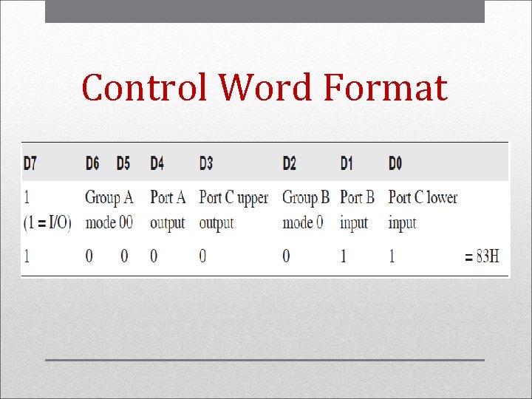Image resolution: width=532 pixels, height=399 pixels.
Task: Click the 'Port B' label
Action: pos(358,197)
